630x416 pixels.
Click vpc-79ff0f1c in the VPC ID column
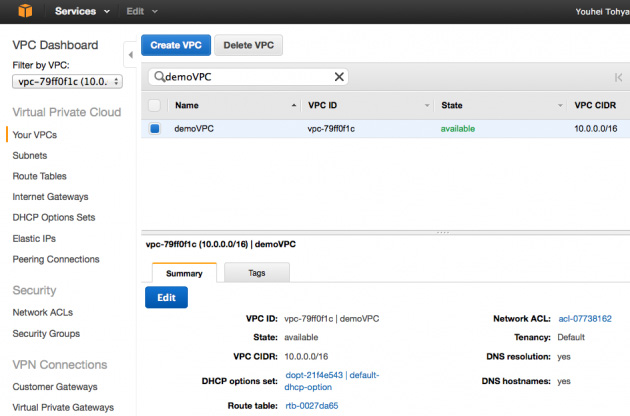click(331, 129)
